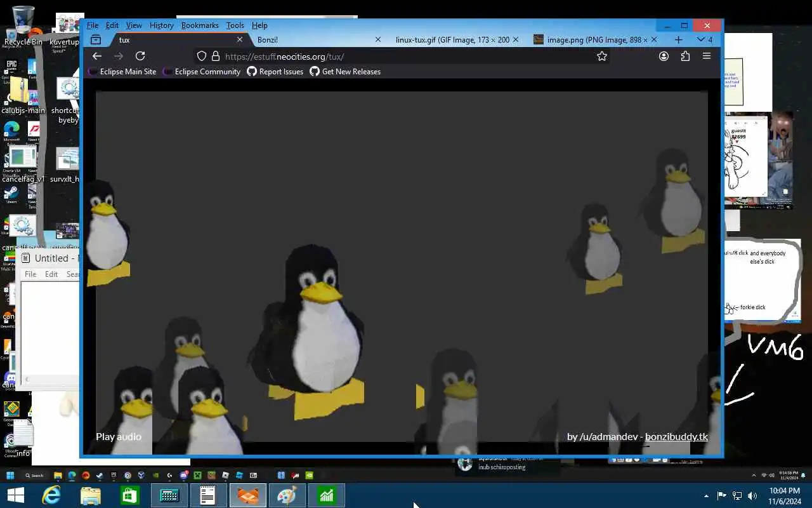Open the Bookmarks menu

[200, 25]
